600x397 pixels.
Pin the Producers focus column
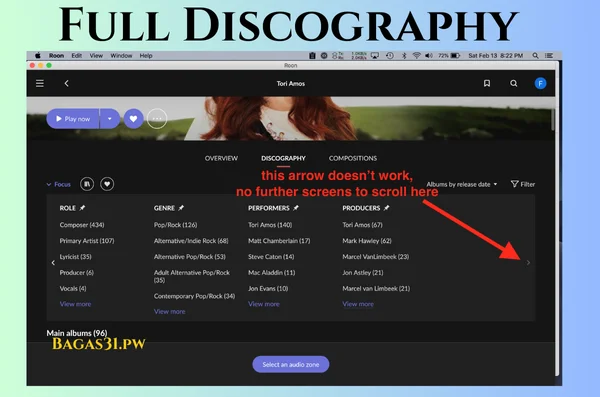tap(386, 208)
